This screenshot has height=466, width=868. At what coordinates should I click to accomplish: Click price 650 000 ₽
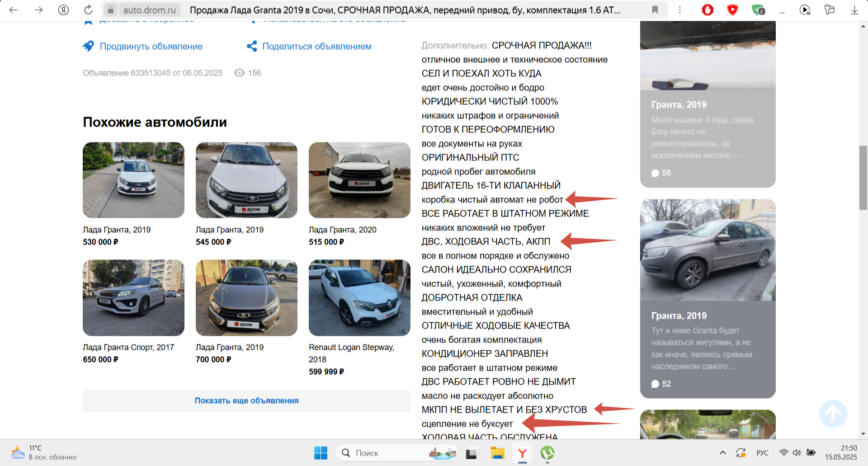pos(100,359)
